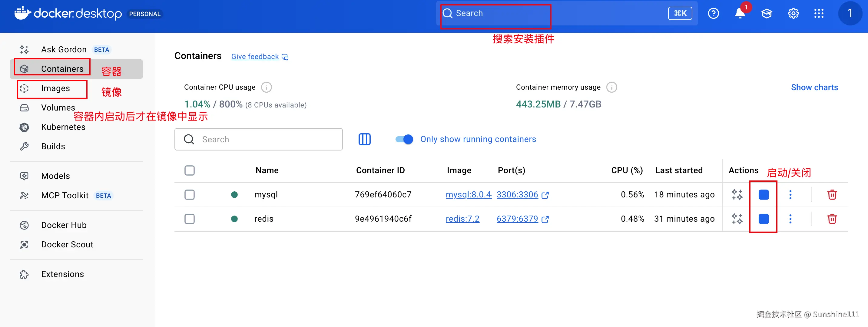
Task: Tick the select-all containers checkbox
Action: point(189,170)
